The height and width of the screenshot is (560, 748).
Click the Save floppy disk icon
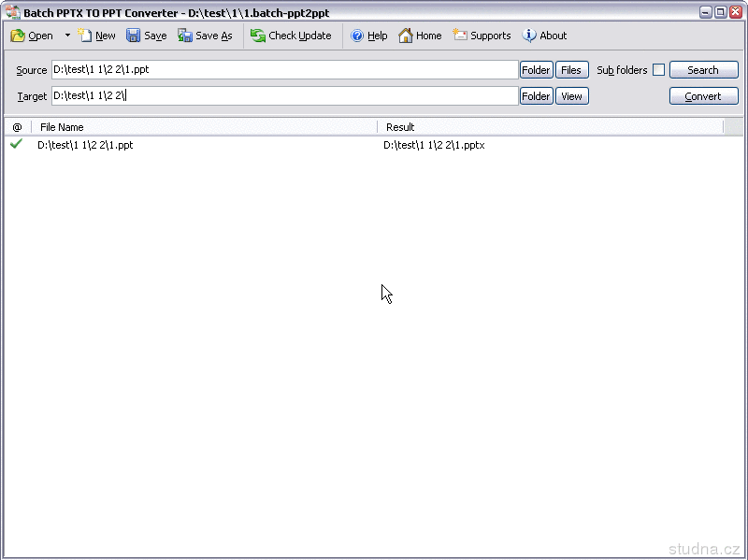coord(133,36)
